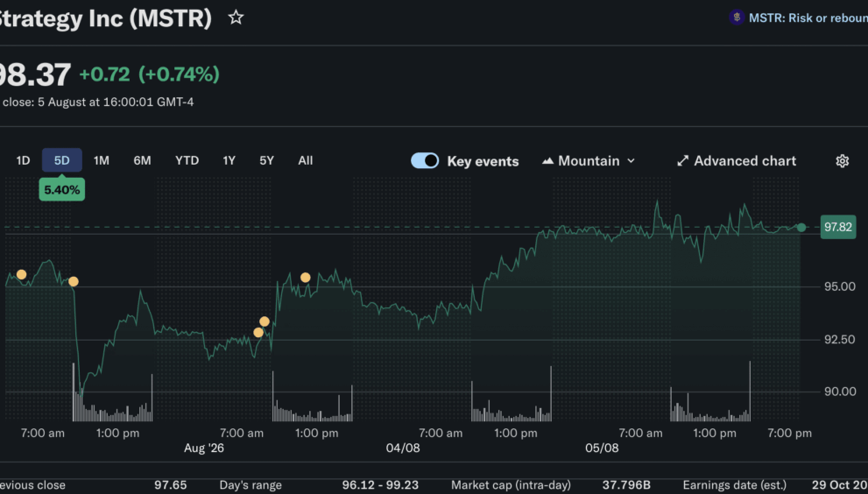Switch chart to 6M range
Viewport: 868px width, 494px height.
142,160
